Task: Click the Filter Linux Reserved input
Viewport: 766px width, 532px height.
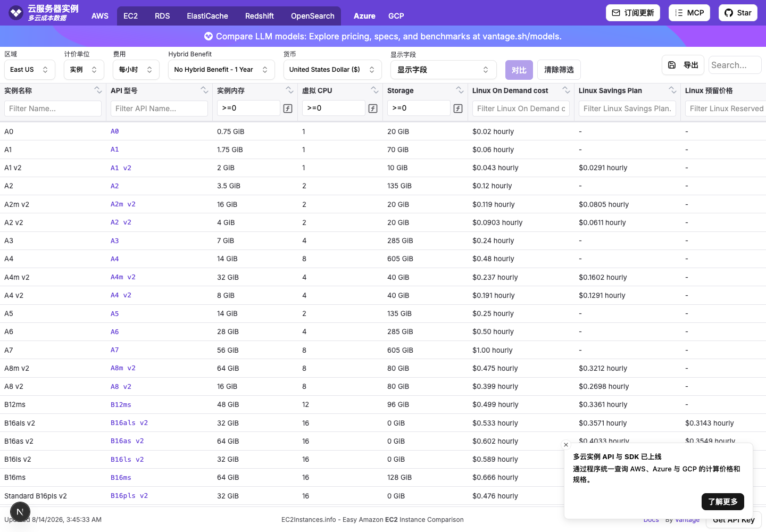Action: (726, 109)
